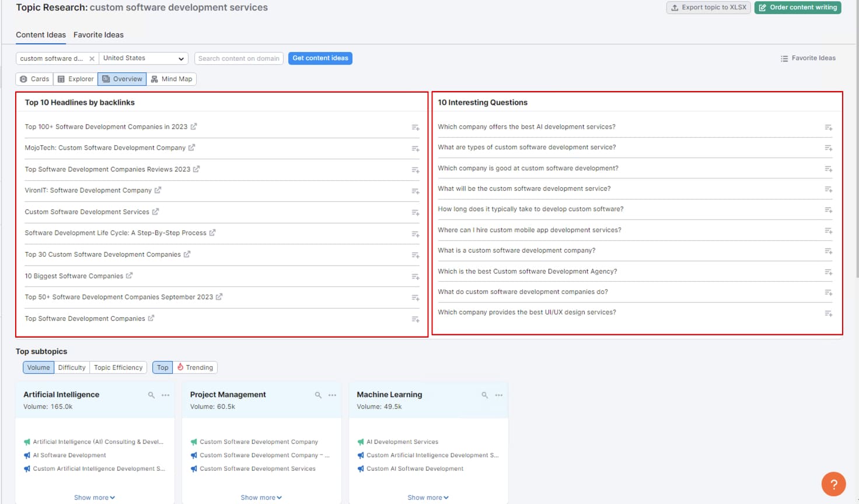Image resolution: width=859 pixels, height=504 pixels.
Task: Click the Order content writing button
Action: tap(797, 8)
